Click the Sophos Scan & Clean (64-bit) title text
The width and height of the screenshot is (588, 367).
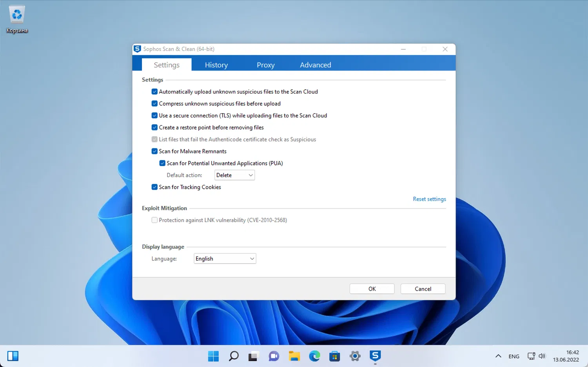point(179,49)
